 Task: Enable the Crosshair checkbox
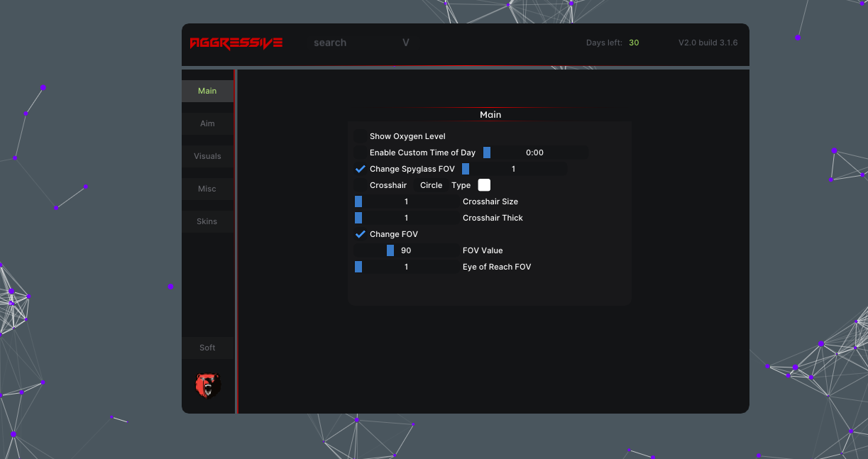coord(361,185)
